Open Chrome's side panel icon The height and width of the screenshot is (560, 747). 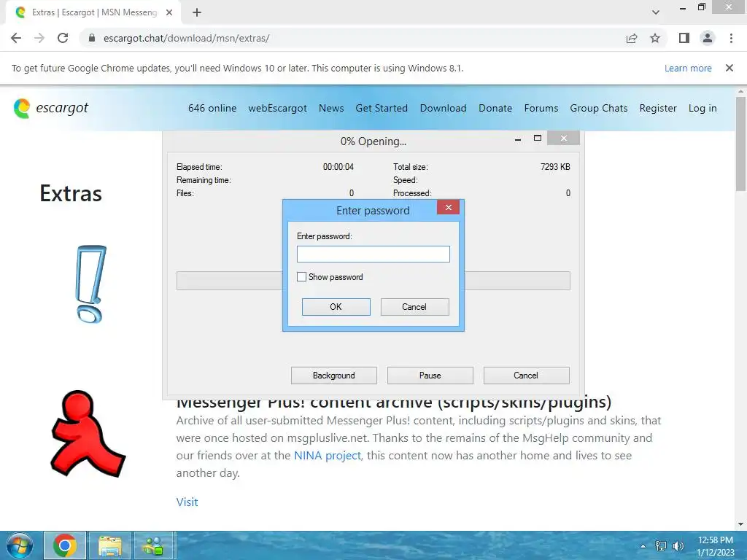[684, 38]
